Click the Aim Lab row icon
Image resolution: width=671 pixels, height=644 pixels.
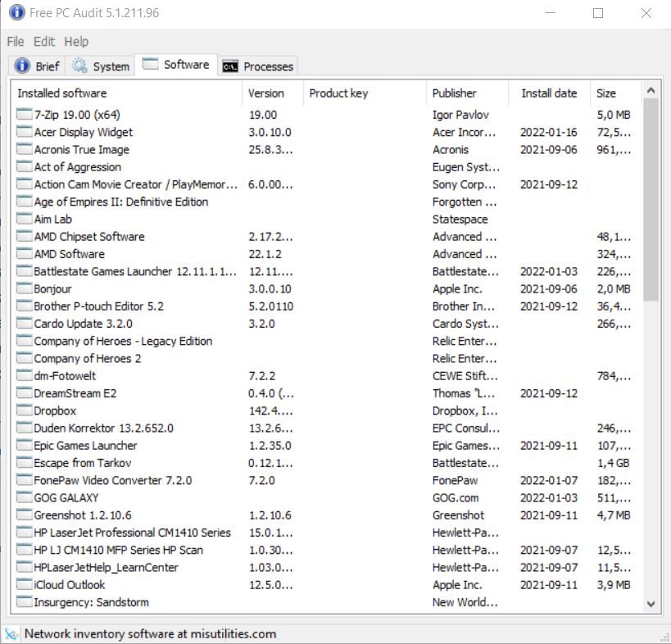click(x=24, y=219)
